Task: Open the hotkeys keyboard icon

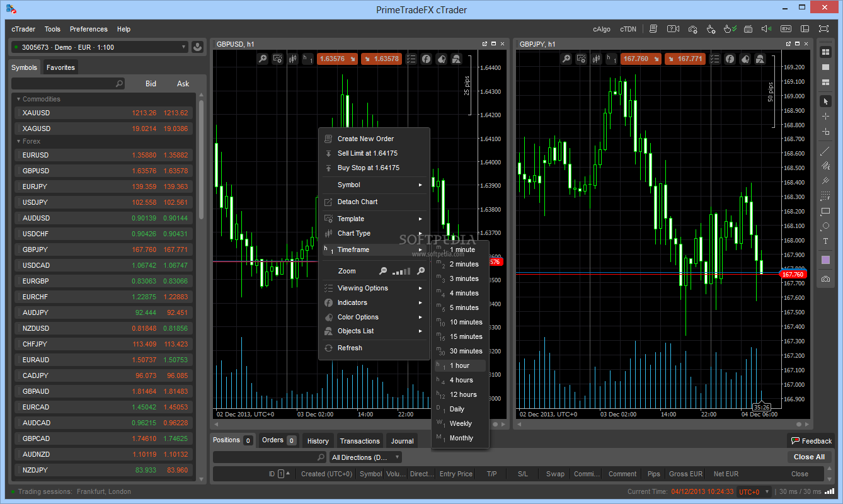Action: point(748,29)
